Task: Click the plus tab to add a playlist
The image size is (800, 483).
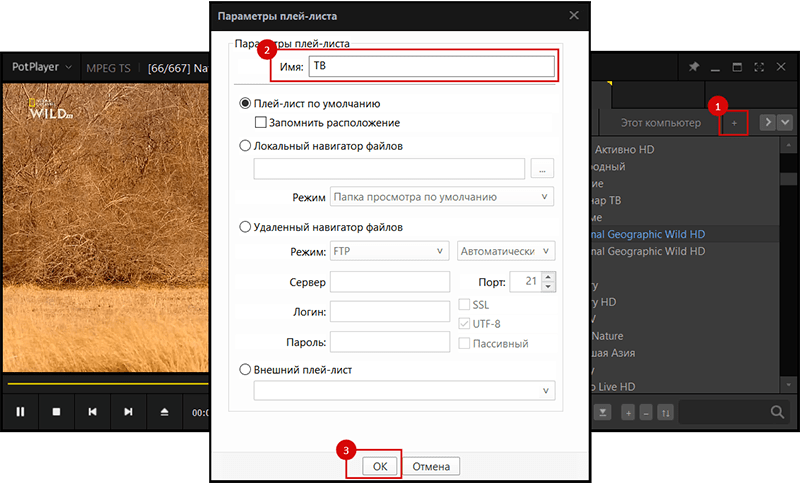Action: 734,122
